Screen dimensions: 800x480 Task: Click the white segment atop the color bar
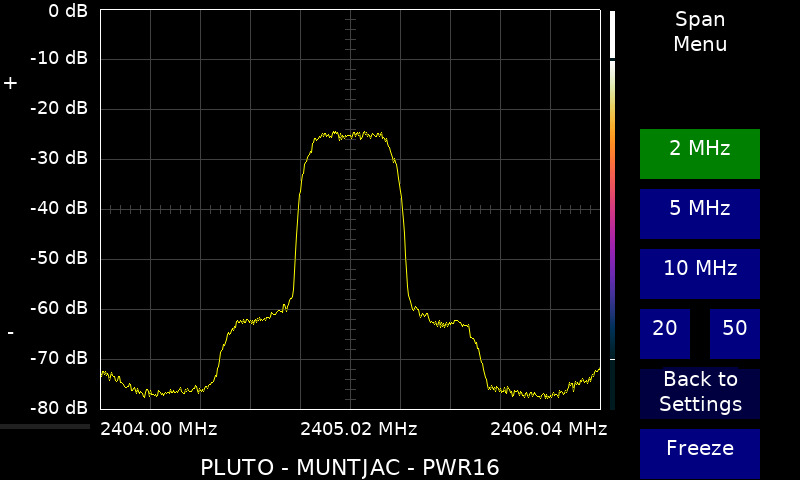coord(612,33)
